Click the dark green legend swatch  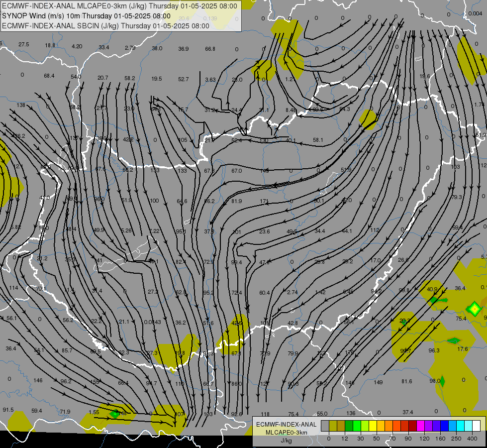[x=349, y=426]
